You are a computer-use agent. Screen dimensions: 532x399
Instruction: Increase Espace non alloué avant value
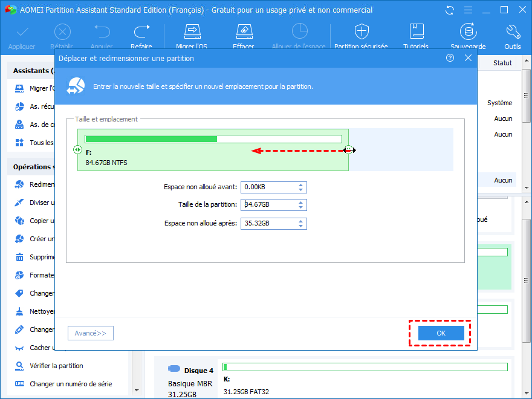300,185
